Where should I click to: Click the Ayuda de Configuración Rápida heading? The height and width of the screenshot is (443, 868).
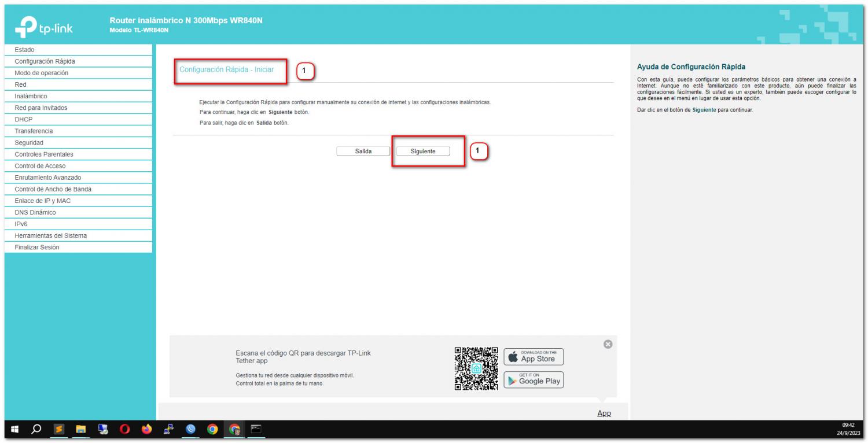coord(691,67)
